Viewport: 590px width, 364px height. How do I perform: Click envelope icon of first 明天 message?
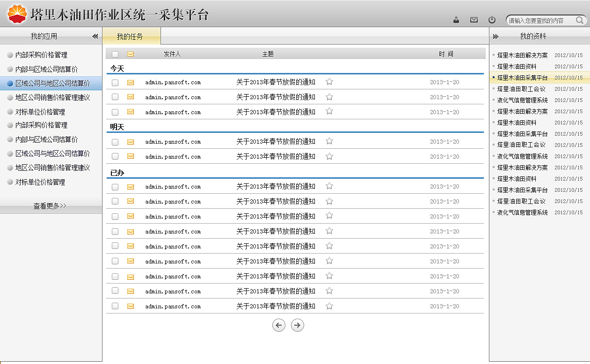pyautogui.click(x=131, y=142)
